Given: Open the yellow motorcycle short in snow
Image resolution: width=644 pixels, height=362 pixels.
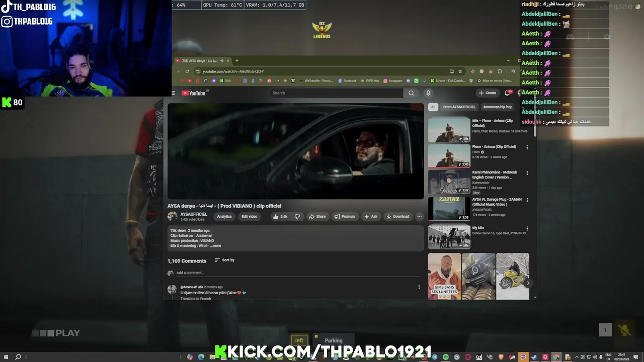Looking at the screenshot, I should 512,276.
